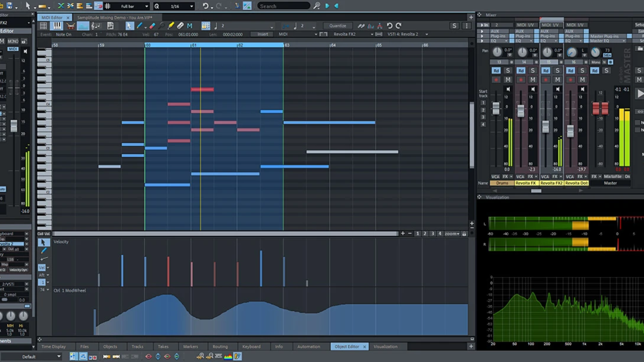This screenshot has width=644, height=362.
Task: Open the score editor view icon
Action: point(96,26)
